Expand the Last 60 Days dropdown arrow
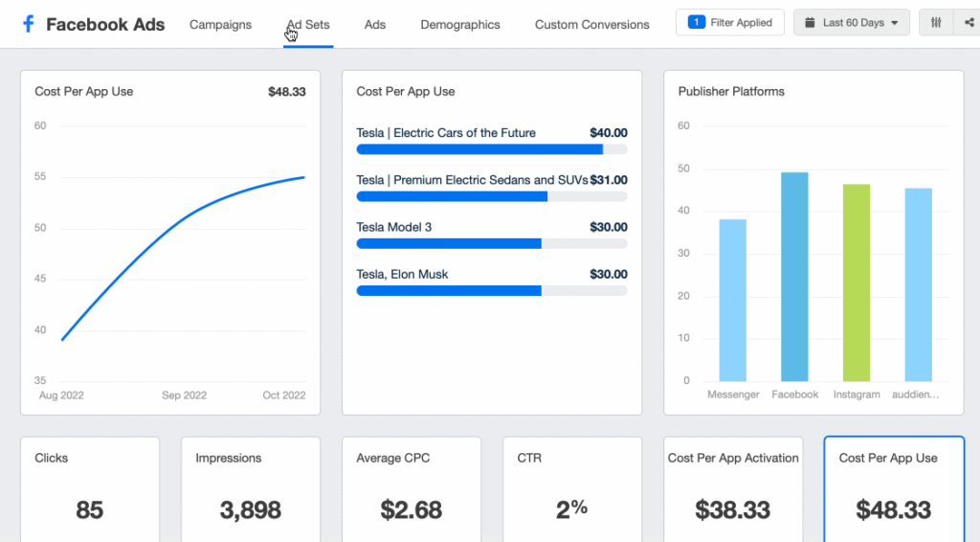The height and width of the screenshot is (542, 980). click(x=895, y=23)
